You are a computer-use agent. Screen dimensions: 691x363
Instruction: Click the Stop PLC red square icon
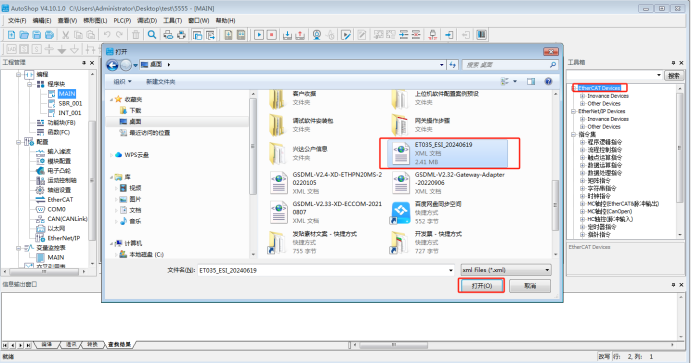[x=272, y=35]
